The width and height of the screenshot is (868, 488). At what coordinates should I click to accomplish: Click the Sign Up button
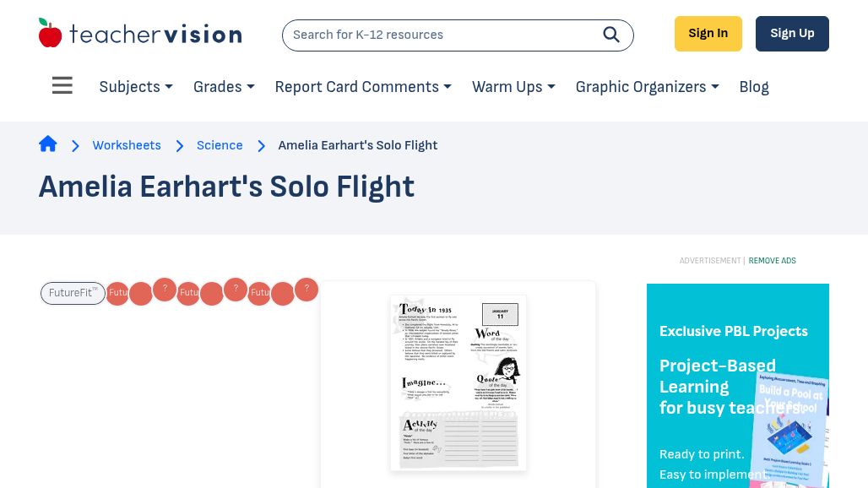click(792, 34)
